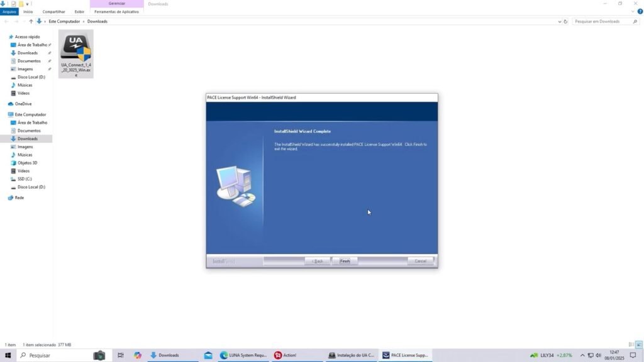The width and height of the screenshot is (644, 362).
Task: Click the quick access toolbar dropdown arrow
Action: pyautogui.click(x=28, y=4)
